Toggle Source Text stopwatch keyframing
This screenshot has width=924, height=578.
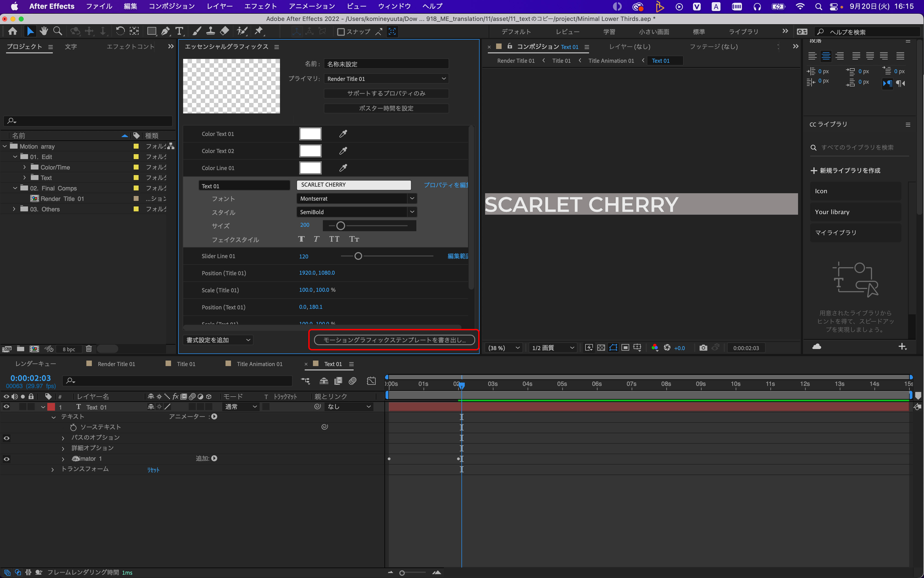pyautogui.click(x=73, y=427)
